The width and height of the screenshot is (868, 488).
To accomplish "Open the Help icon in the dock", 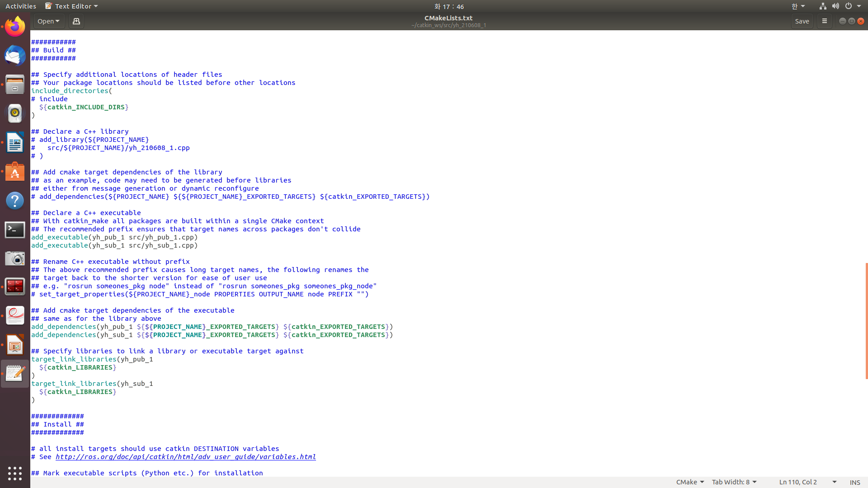I will [15, 201].
